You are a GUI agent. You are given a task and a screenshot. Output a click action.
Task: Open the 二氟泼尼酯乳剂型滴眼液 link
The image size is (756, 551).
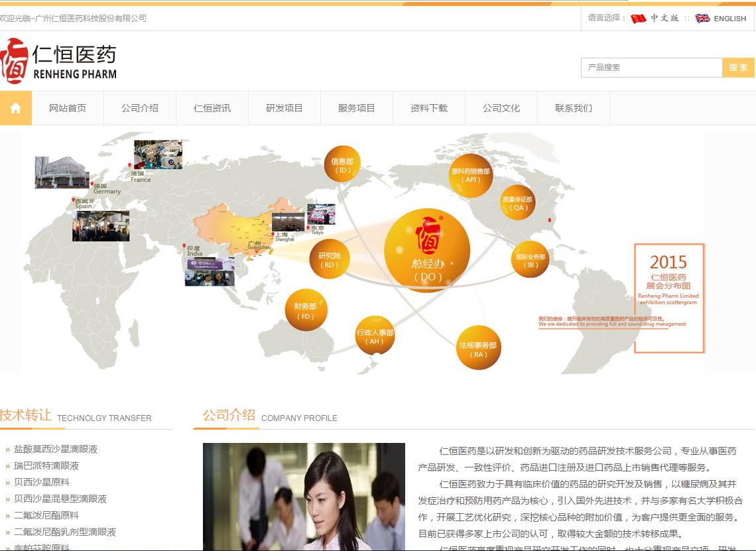[x=65, y=532]
